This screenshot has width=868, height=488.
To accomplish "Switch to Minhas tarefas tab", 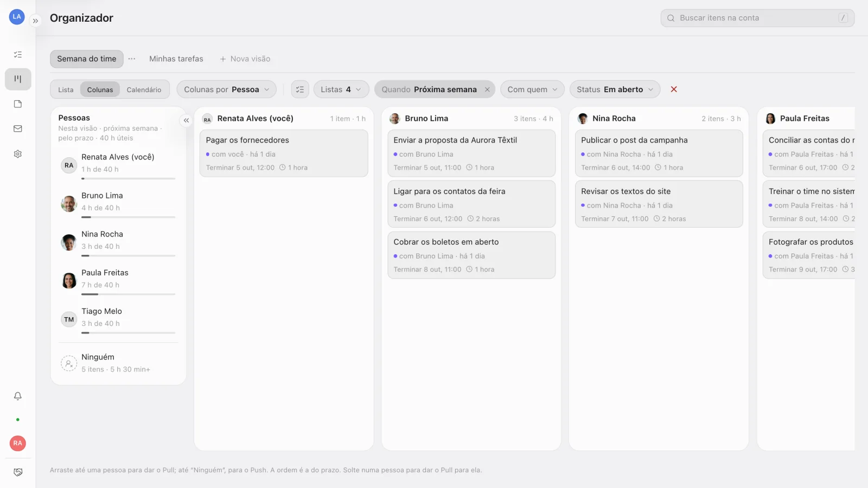I will (x=176, y=59).
